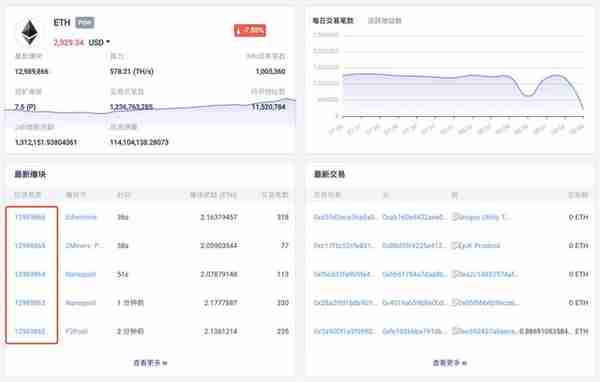This screenshot has width=600, height=382.
Task: Click block reward 2.1361214
Action: coord(220,331)
